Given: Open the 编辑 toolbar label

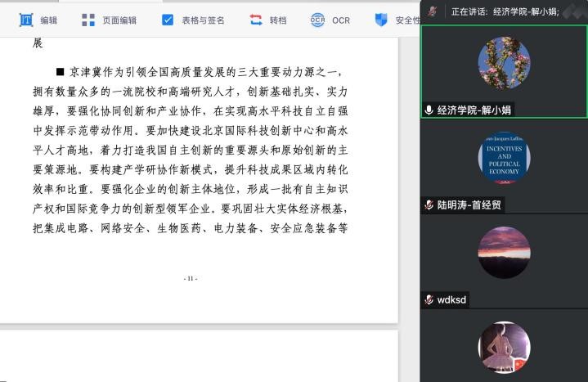Looking at the screenshot, I should click(49, 20).
